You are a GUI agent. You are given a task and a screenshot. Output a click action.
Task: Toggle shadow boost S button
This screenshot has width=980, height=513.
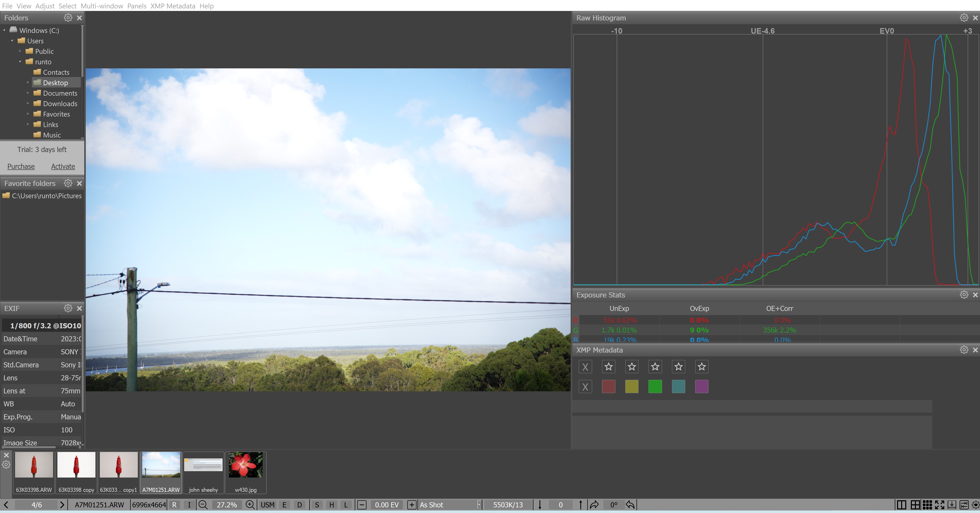(x=316, y=505)
